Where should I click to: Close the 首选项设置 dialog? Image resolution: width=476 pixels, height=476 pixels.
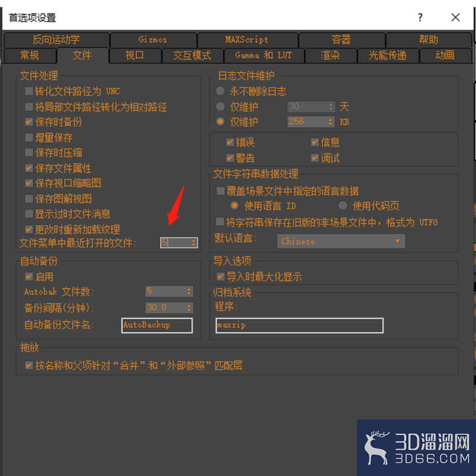coord(455,17)
